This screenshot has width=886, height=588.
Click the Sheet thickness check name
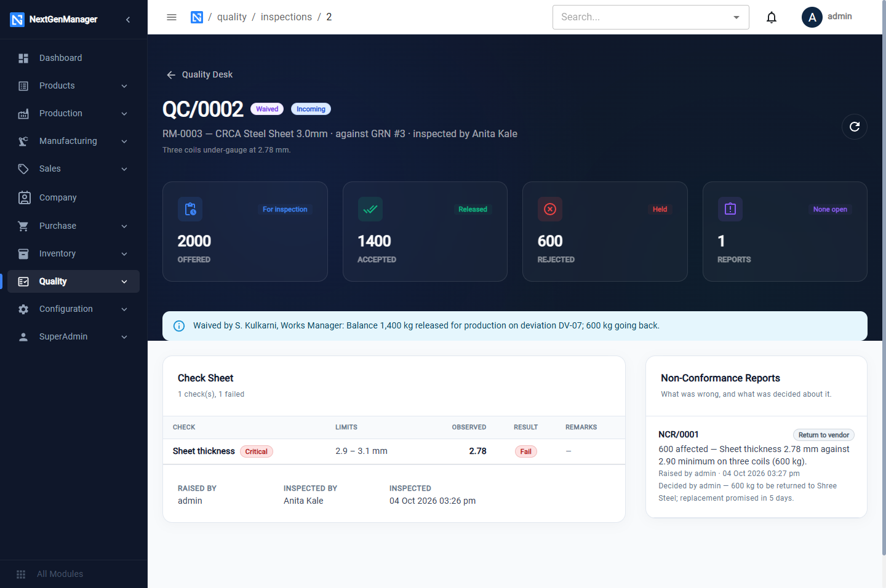click(204, 451)
